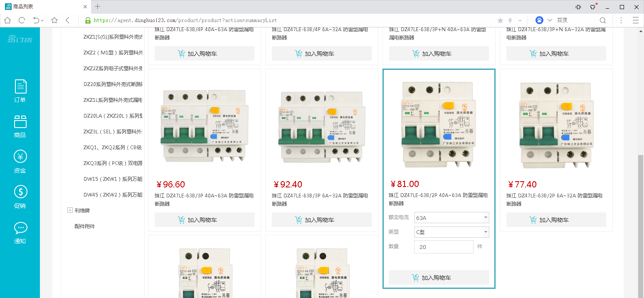Image resolution: width=644 pixels, height=298 pixels.
Task: Add the ¥77.40 2P breaker to cart
Action: click(x=556, y=220)
